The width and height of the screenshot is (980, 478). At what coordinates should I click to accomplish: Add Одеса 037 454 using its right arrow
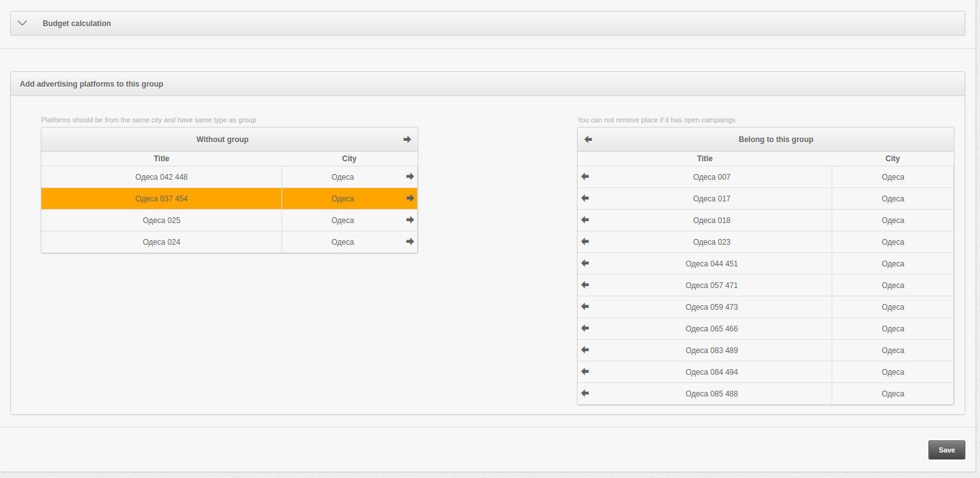point(410,198)
